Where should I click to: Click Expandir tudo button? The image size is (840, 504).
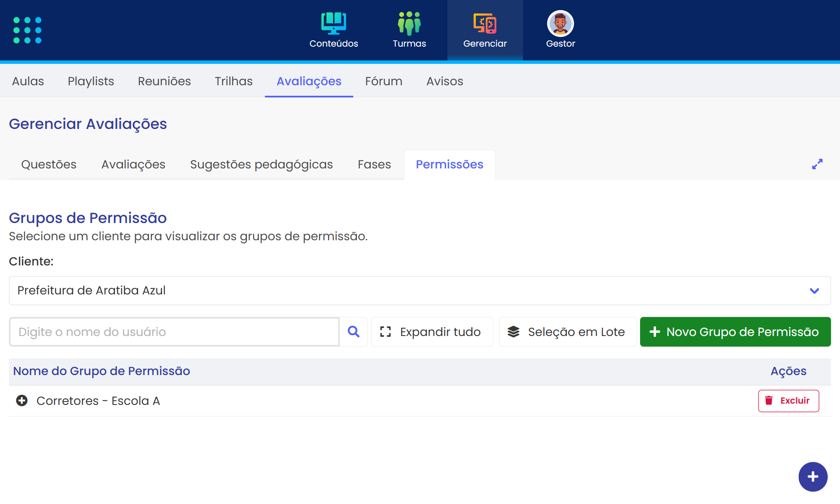[x=432, y=332]
